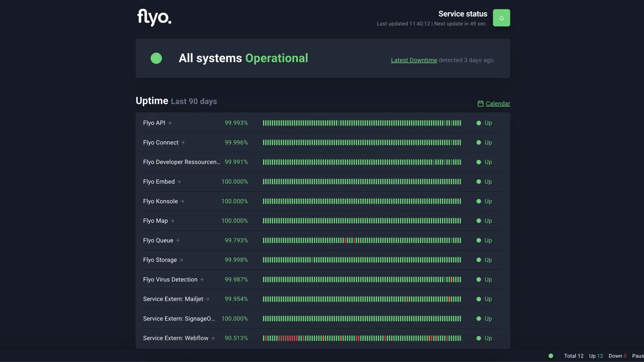Click the Flyo Queue uptime bar chart
The image size is (644, 362).
click(362, 241)
